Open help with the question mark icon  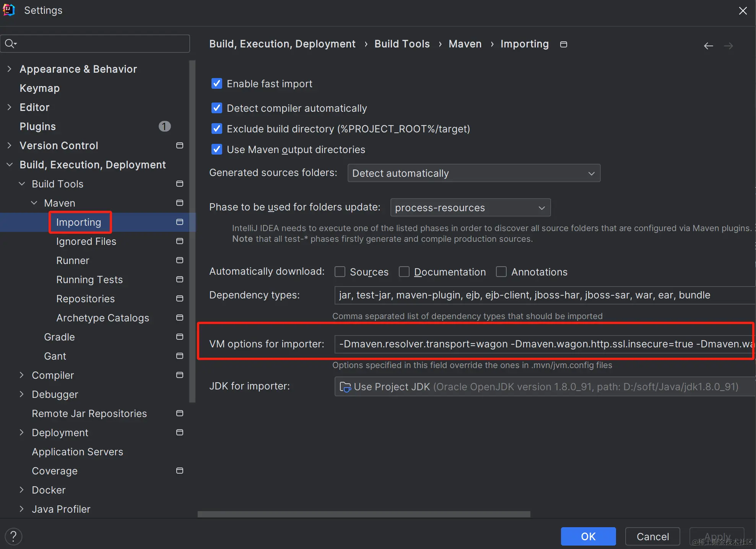(x=13, y=536)
